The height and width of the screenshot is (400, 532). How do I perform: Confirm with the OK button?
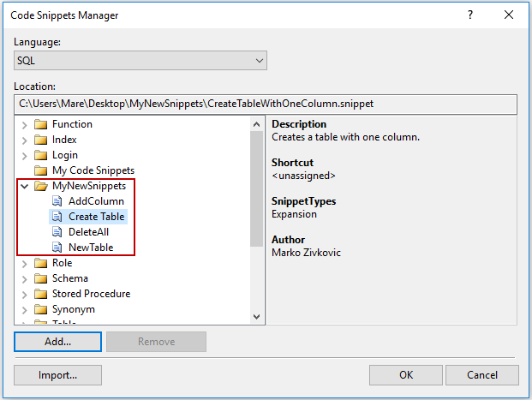point(406,375)
